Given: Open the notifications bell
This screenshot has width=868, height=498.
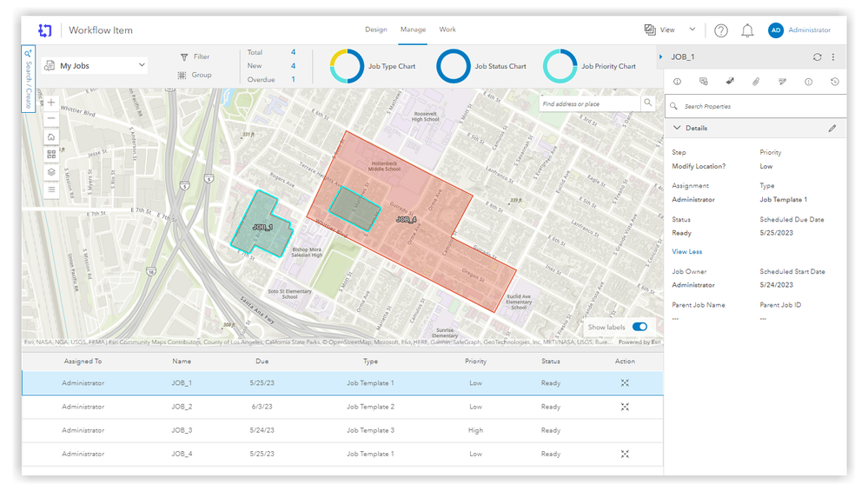Looking at the screenshot, I should coord(747,30).
